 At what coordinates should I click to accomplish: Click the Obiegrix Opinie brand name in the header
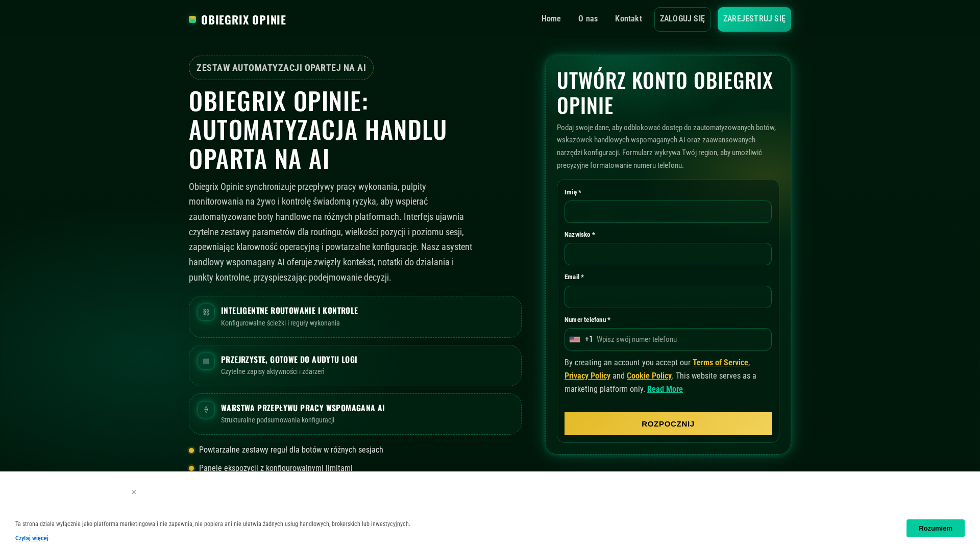(x=243, y=19)
